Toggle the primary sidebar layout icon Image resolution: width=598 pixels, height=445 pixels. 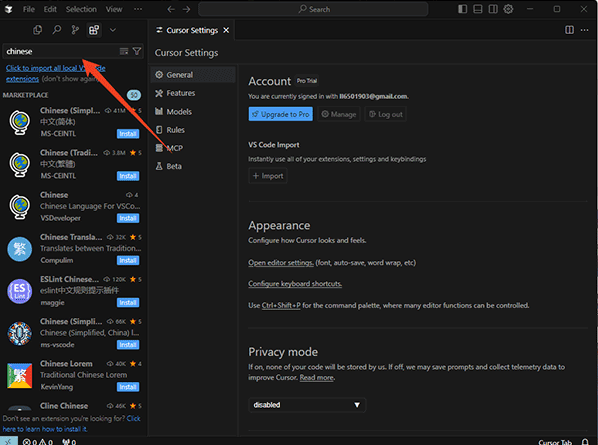(463, 9)
